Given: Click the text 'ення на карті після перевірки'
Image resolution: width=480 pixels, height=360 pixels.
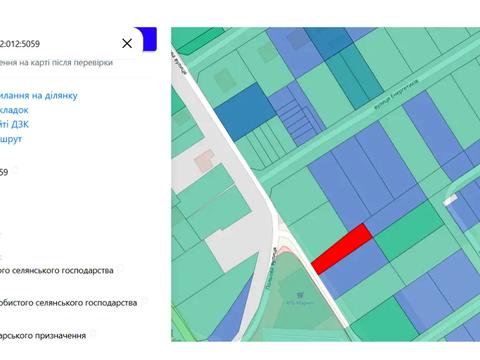Looking at the screenshot, I should (x=56, y=63).
